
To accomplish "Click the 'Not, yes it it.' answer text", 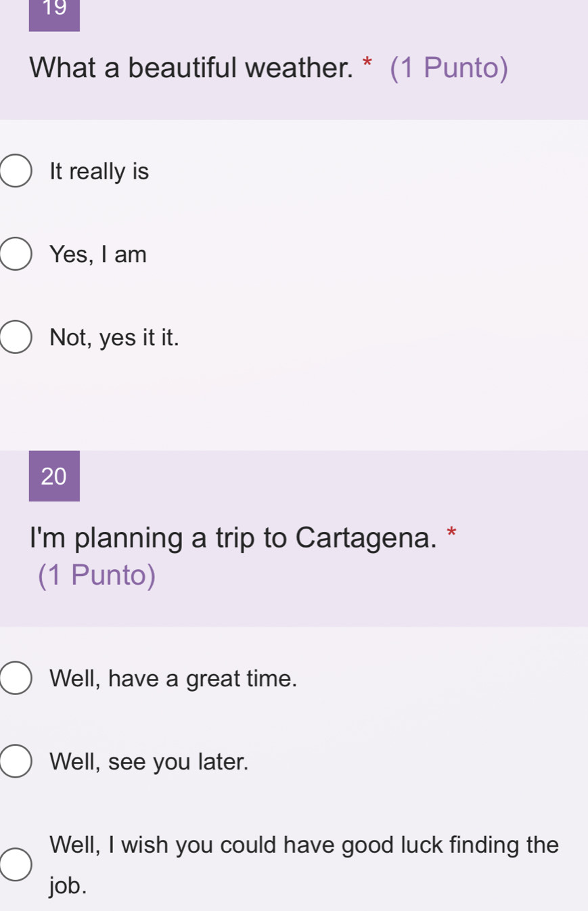I will (114, 337).
